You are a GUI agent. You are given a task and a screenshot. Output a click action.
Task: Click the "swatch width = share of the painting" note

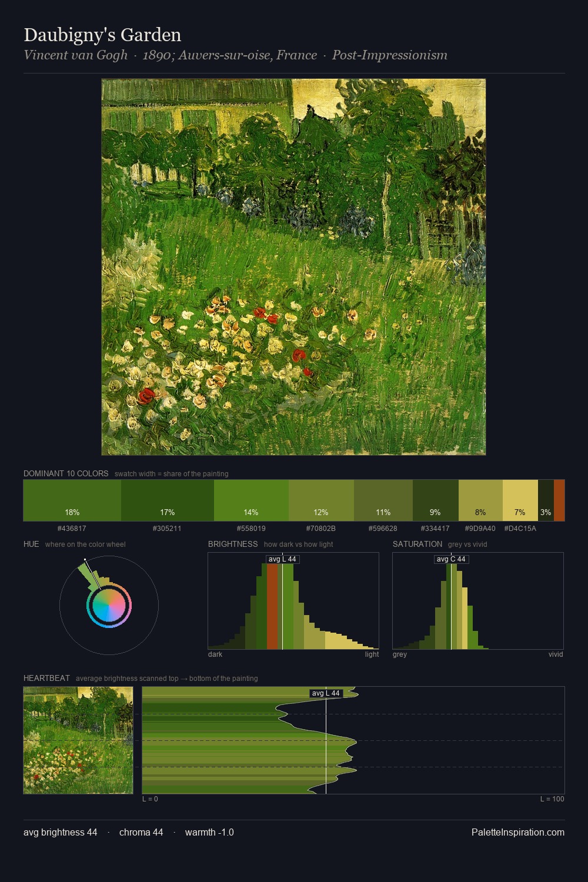point(172,474)
